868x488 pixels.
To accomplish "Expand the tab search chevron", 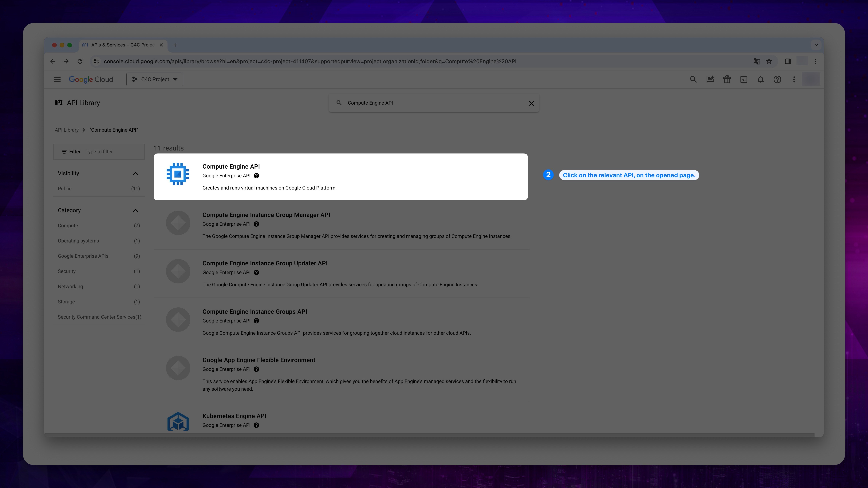I will point(816,45).
